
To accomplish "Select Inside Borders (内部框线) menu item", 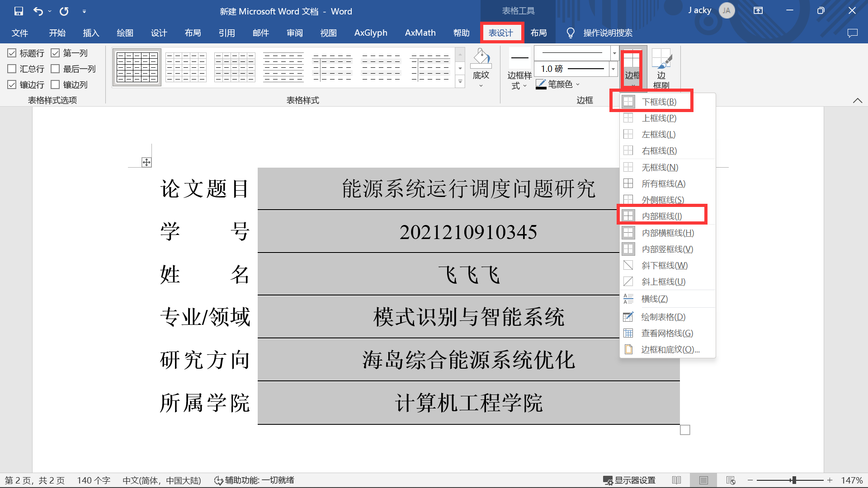I will pos(661,216).
